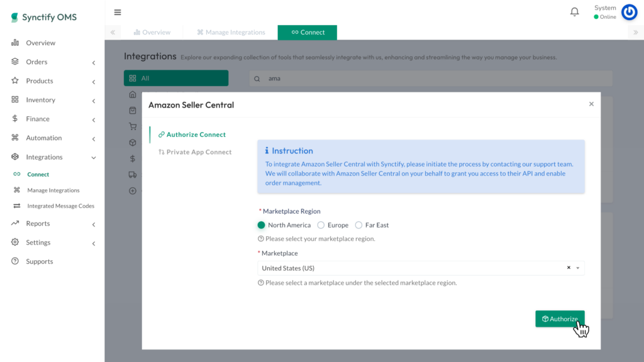The height and width of the screenshot is (362, 644).
Task: Click the Settings gear icon
Action: pos(15,242)
